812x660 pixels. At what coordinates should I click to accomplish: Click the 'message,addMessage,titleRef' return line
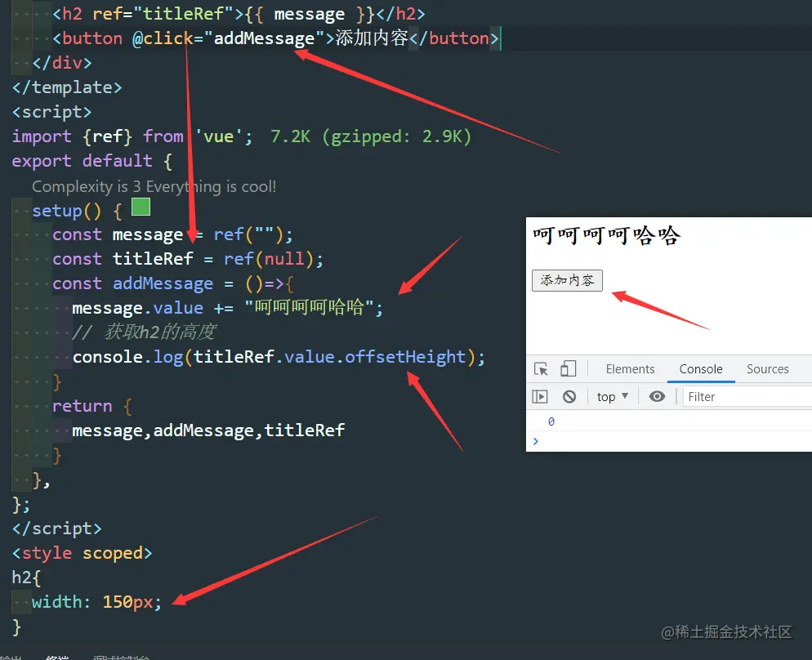click(x=208, y=430)
